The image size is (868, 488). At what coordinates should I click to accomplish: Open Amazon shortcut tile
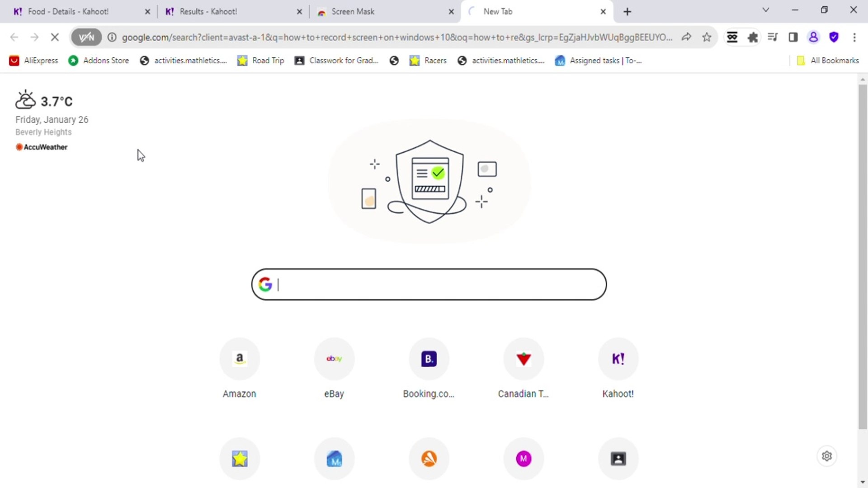coord(240,369)
